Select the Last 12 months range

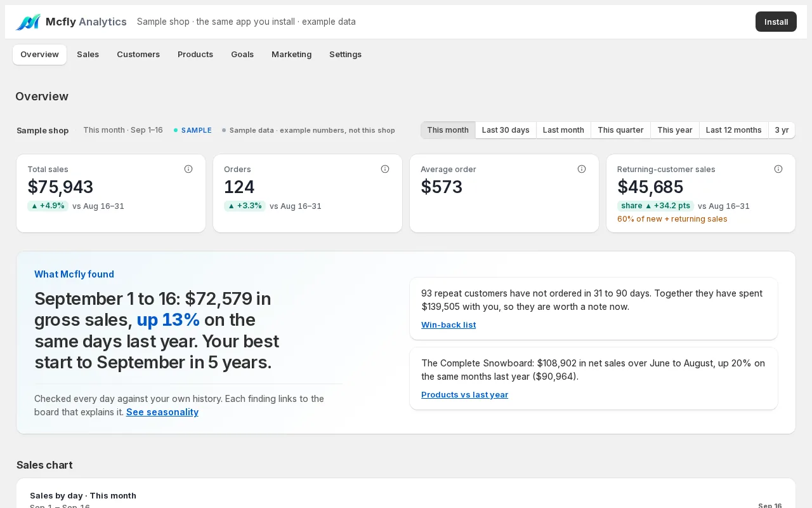734,130
